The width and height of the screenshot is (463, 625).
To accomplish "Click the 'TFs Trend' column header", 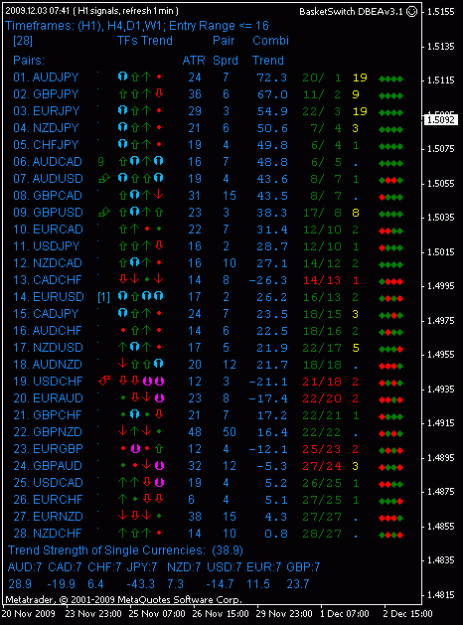I will tap(145, 41).
